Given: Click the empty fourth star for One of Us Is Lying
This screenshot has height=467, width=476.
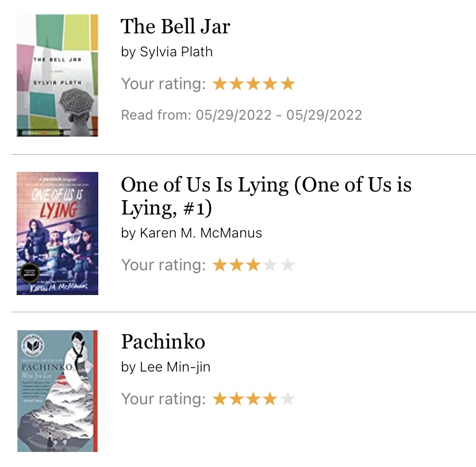Looking at the screenshot, I should click(271, 265).
